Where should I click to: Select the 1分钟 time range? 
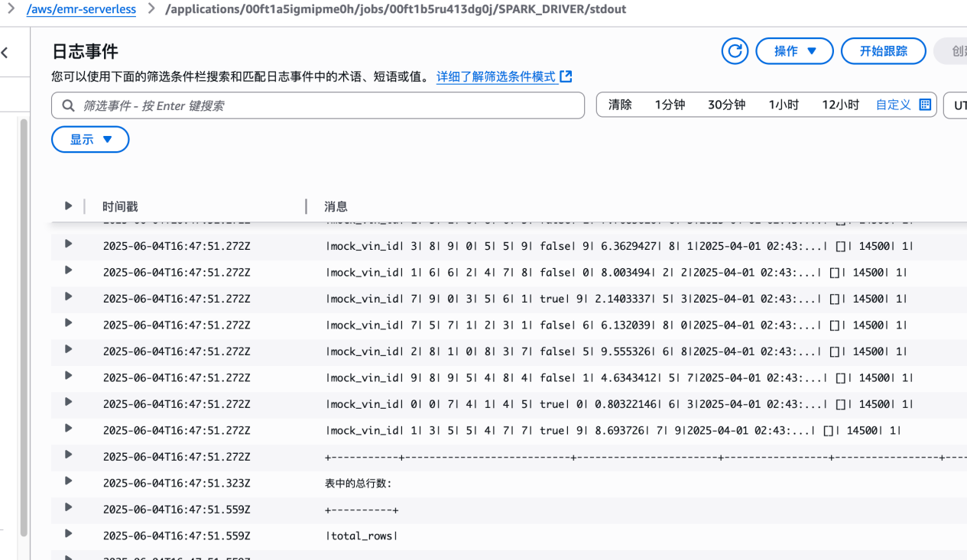(670, 105)
